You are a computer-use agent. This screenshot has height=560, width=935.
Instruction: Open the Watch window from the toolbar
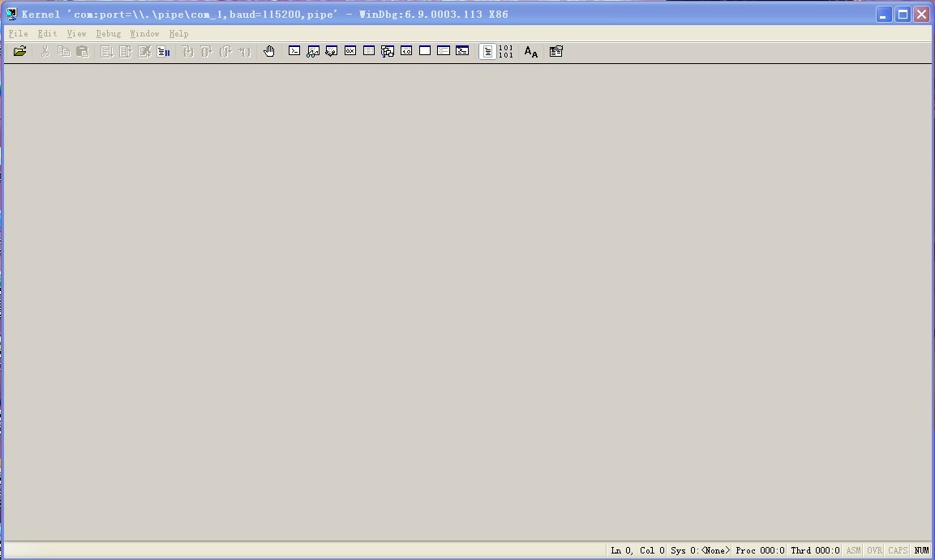[313, 51]
